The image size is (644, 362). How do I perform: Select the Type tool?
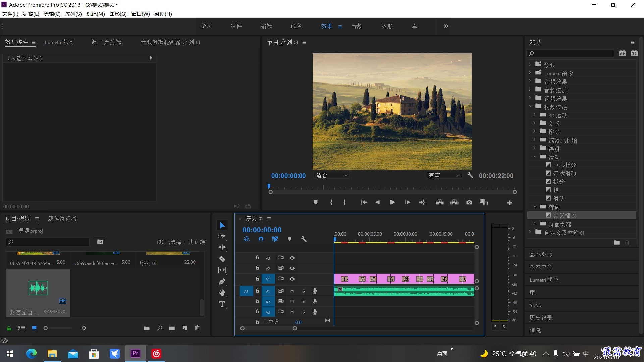tap(222, 304)
